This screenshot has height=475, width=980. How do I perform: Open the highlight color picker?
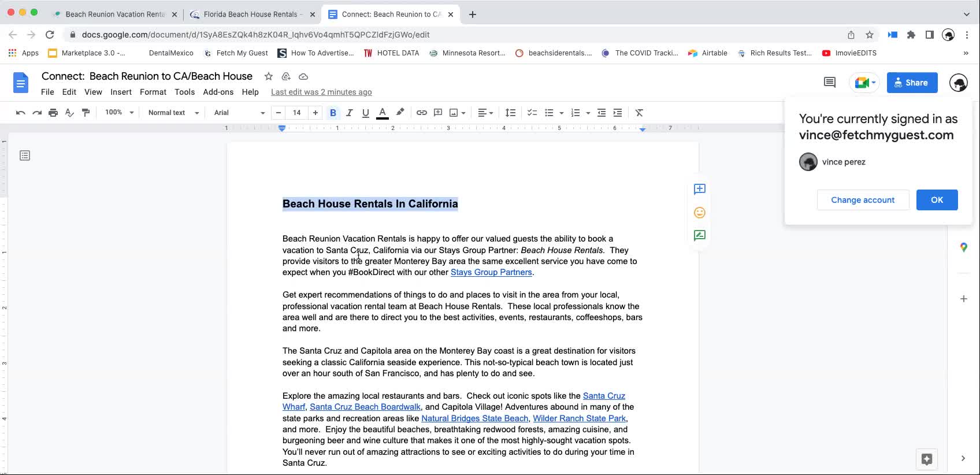point(400,113)
